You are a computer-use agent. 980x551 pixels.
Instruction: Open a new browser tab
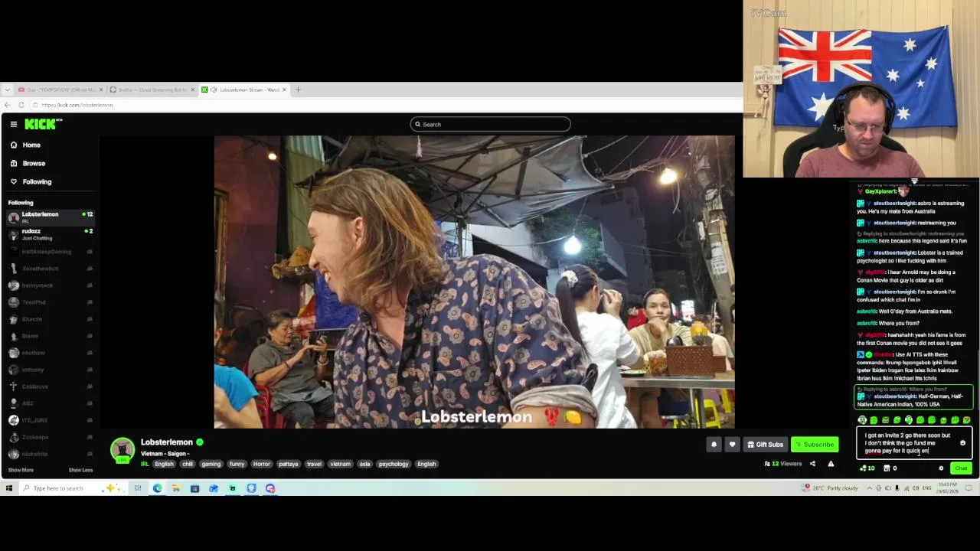pos(298,90)
